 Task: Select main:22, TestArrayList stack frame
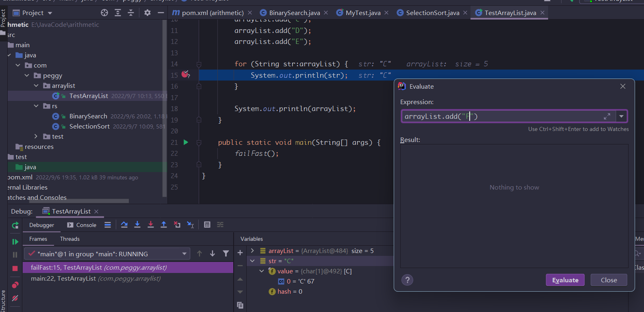pos(128,279)
